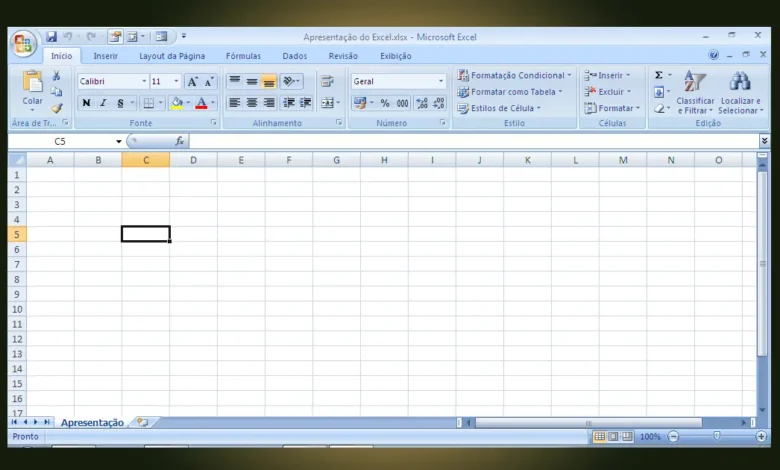Image resolution: width=780 pixels, height=470 pixels.
Task: Apply red font color A
Action: [x=201, y=103]
